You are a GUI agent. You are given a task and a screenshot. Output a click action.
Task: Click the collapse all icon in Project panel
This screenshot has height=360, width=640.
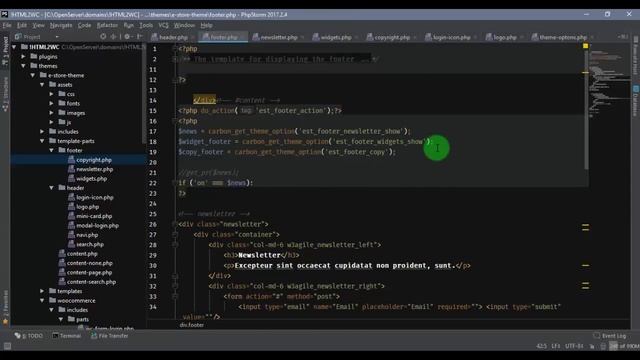[114, 37]
